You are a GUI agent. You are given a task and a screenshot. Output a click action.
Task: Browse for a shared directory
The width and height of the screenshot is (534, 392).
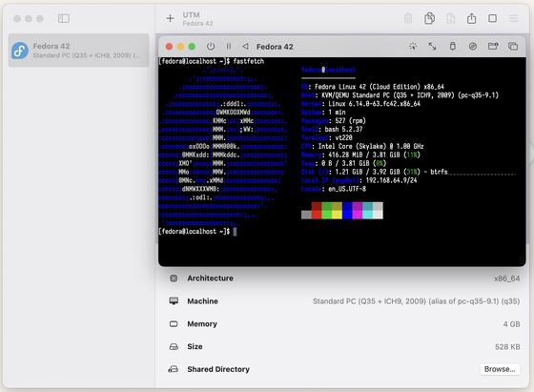pos(500,369)
